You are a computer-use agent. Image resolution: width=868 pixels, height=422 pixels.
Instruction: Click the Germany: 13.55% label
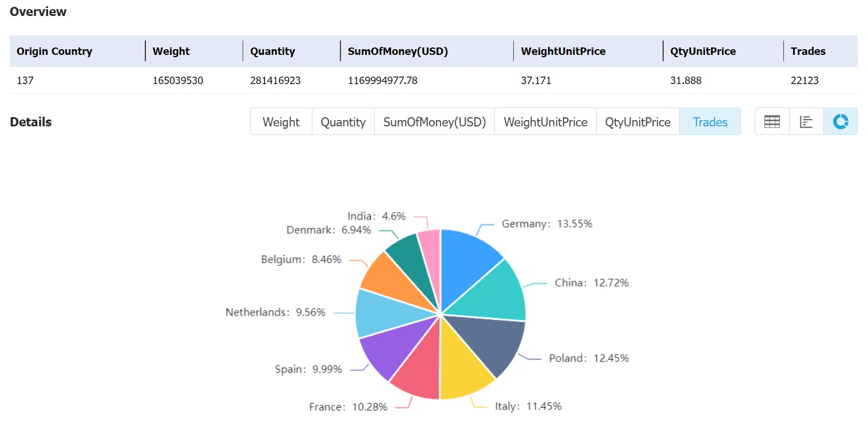[547, 224]
